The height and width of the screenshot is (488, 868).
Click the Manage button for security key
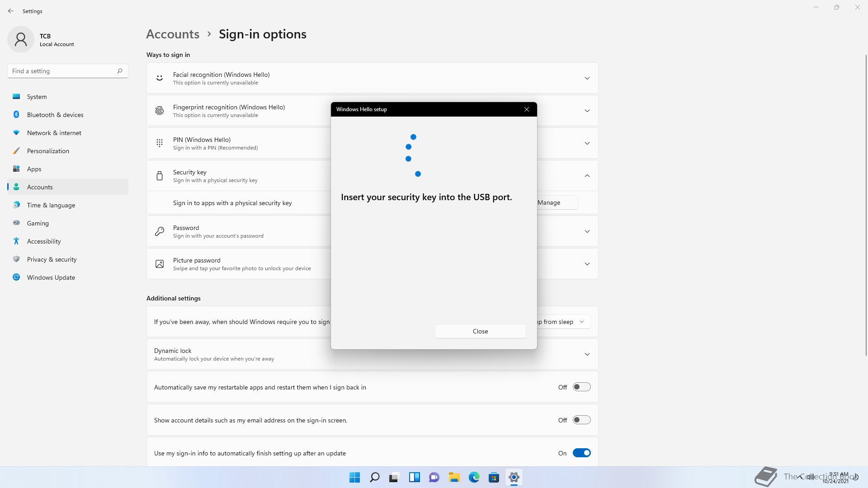point(557,202)
